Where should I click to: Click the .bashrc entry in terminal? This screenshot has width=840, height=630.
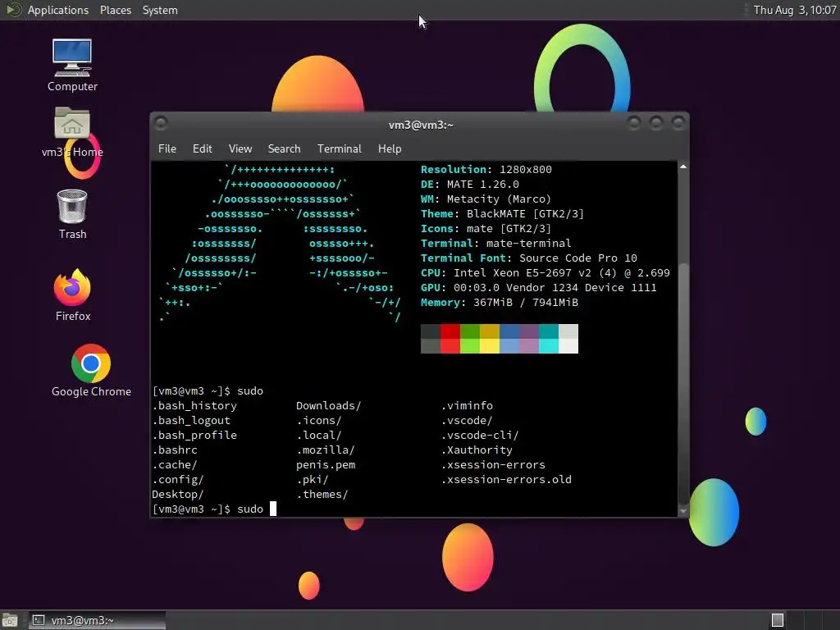pos(175,450)
